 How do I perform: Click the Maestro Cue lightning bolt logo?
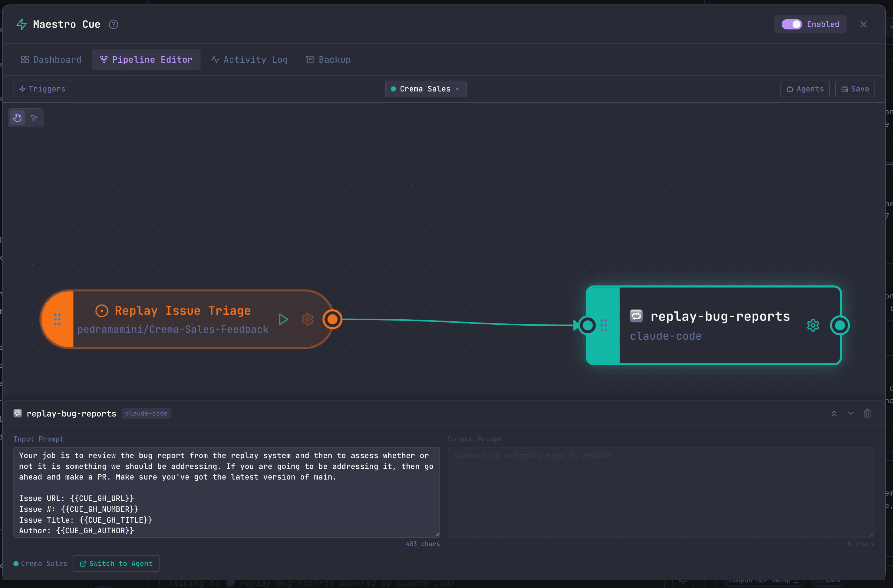(22, 24)
